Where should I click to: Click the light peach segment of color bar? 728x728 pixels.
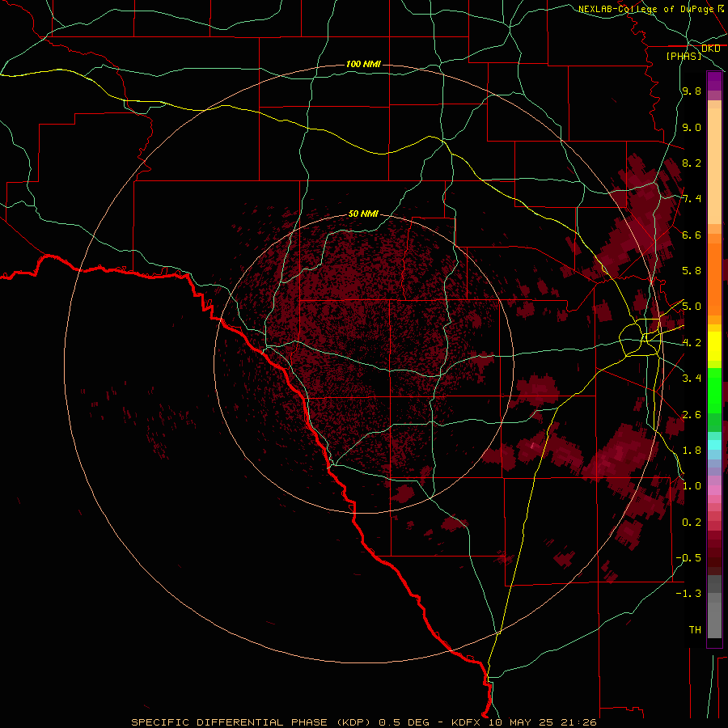pos(714,166)
